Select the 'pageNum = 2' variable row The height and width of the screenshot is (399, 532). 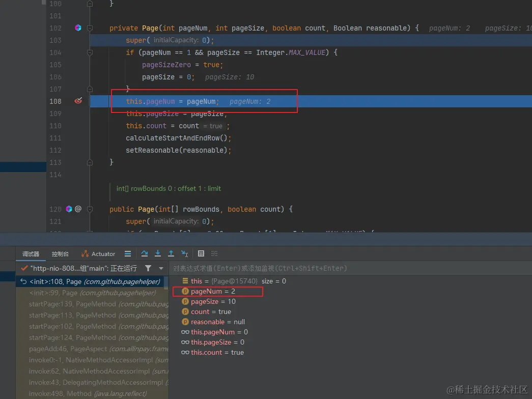(x=350, y=291)
